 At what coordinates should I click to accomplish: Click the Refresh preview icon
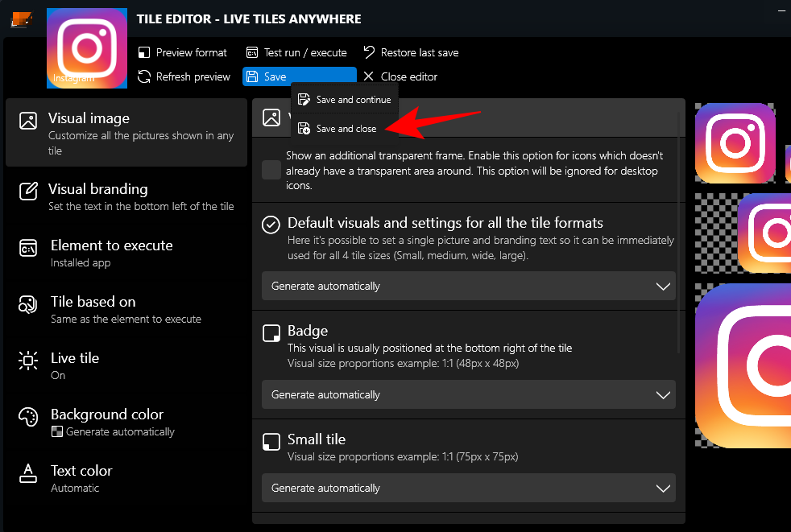pyautogui.click(x=144, y=76)
